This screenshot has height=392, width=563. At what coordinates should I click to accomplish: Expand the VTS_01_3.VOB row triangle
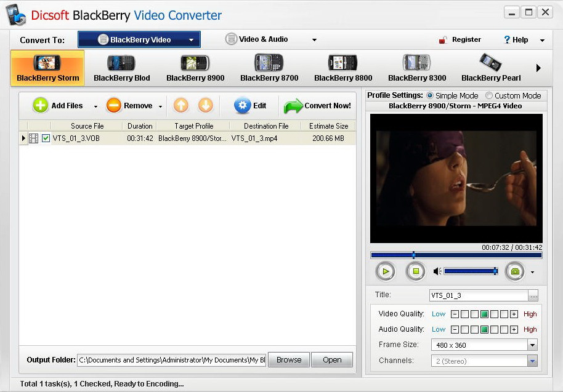coord(23,138)
